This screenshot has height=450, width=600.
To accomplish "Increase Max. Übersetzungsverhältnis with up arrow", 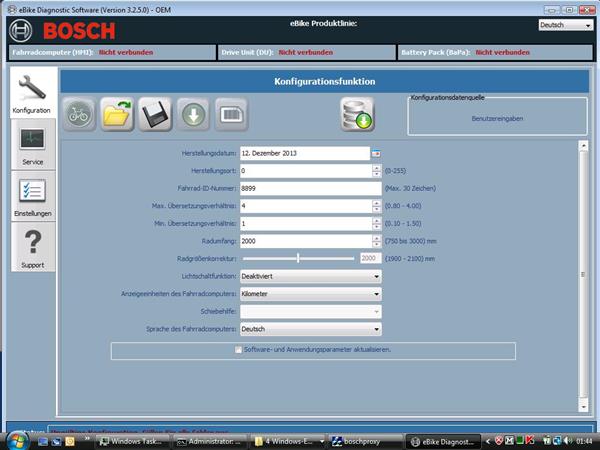I will click(x=377, y=203).
